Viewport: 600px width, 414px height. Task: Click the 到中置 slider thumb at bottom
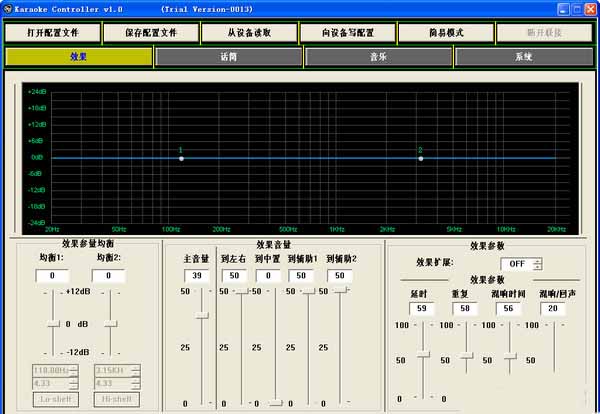[276, 403]
